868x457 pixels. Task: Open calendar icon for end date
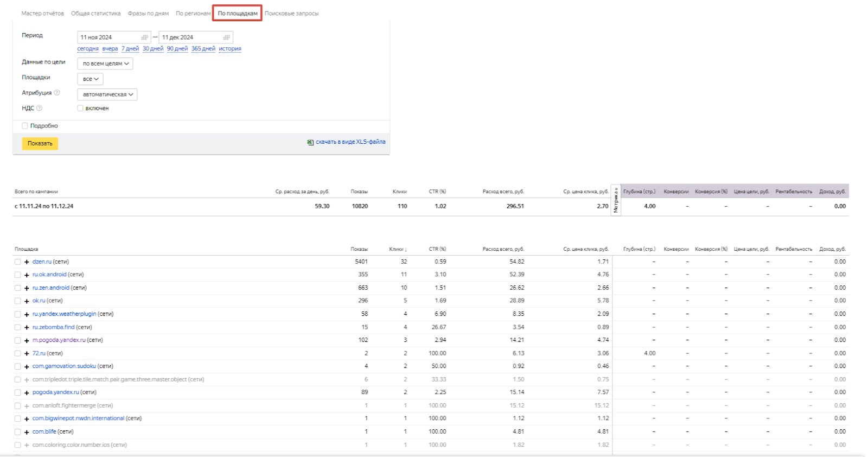tap(227, 37)
